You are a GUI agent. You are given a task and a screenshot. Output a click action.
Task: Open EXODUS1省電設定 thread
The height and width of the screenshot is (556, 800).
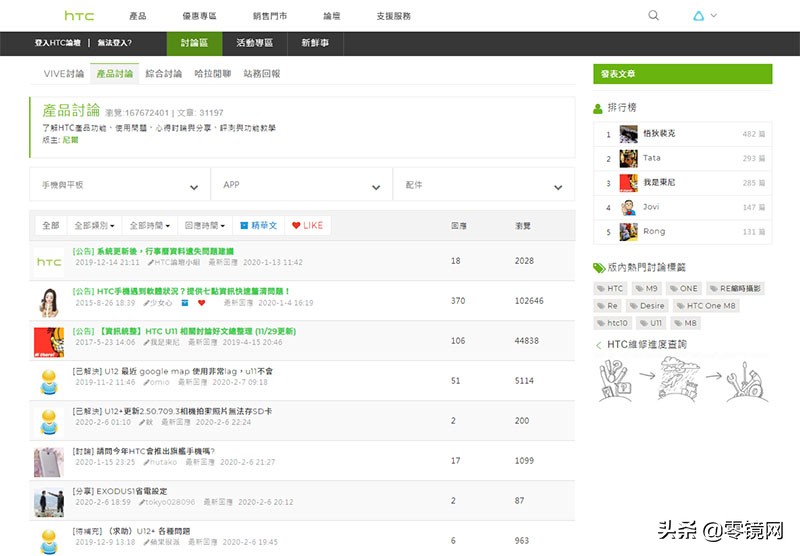pos(120,491)
